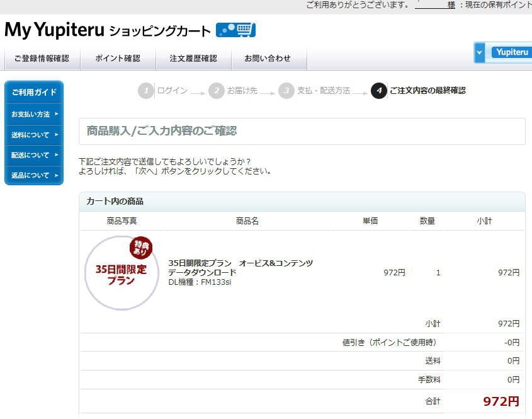532x419 pixels.
Task: Click the 数量 column header
Action: click(427, 221)
